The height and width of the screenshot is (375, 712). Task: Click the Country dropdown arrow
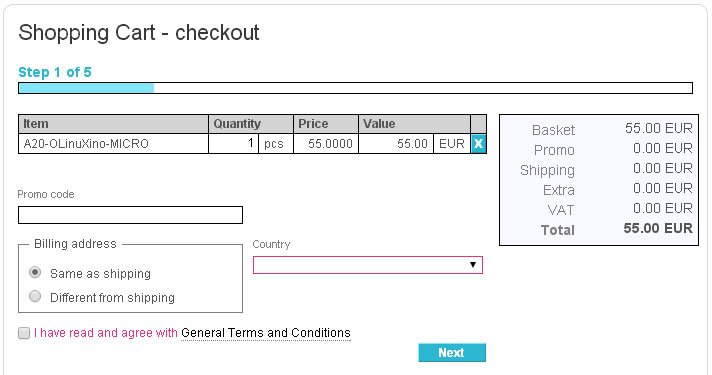473,265
